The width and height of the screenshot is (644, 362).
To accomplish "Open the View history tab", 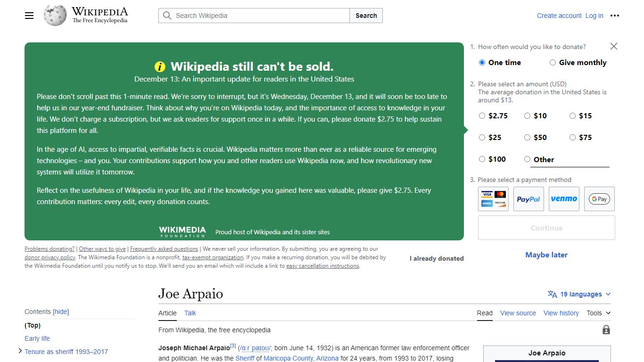I will (561, 313).
